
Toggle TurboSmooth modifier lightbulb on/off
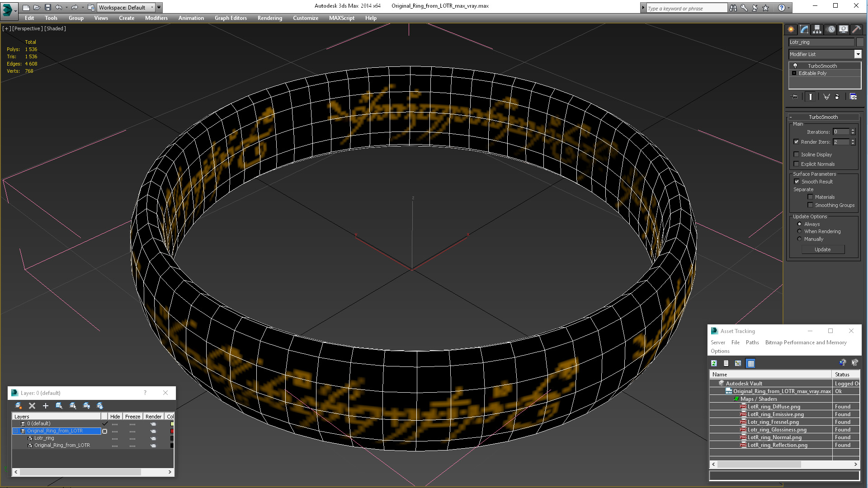click(795, 66)
